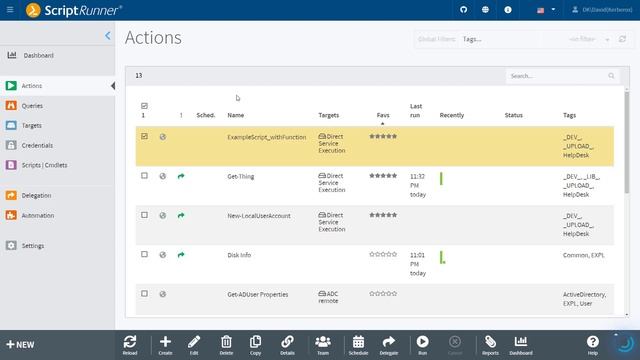
Task: Check the New-LocalUserAccount row checkbox
Action: (144, 215)
